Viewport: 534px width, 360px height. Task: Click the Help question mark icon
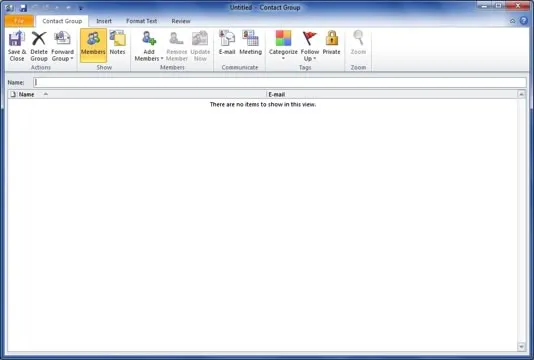click(x=523, y=21)
